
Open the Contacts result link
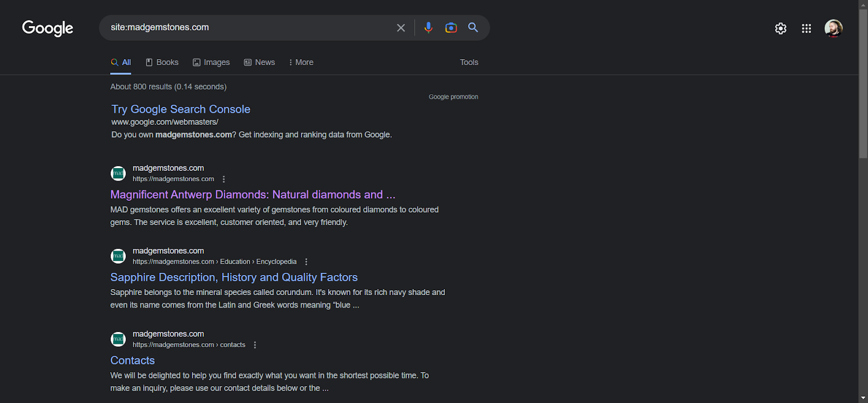132,360
